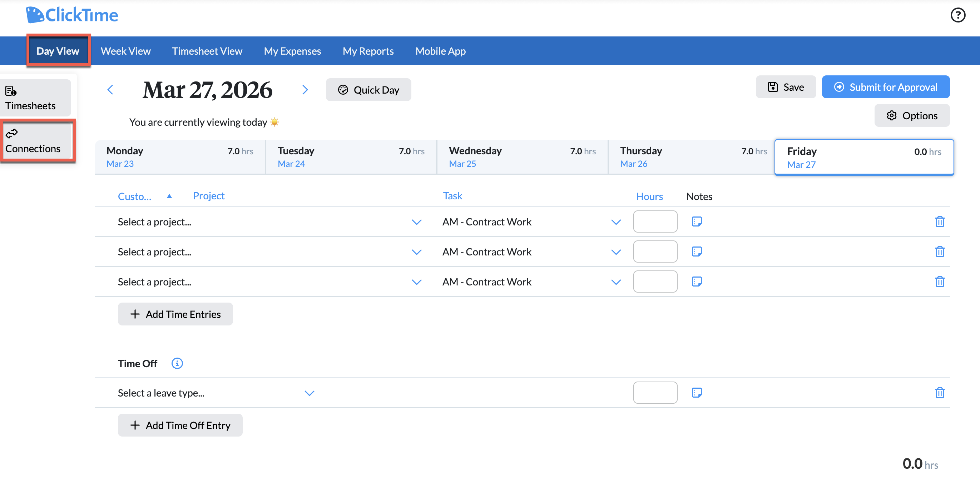The height and width of the screenshot is (498, 980).
Task: Sort by Task column header
Action: pos(452,196)
